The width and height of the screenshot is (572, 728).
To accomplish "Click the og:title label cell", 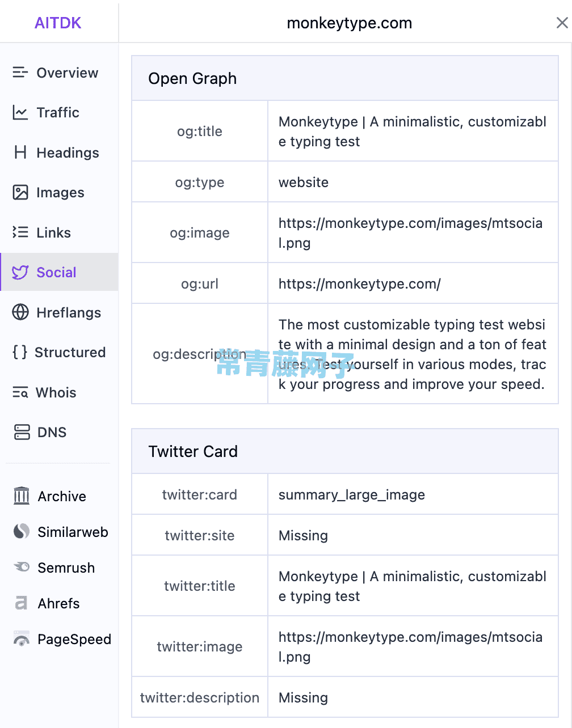I will coord(200,131).
